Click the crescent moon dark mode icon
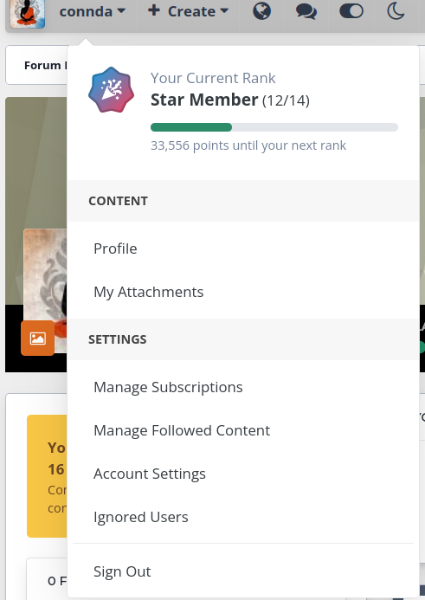 [396, 11]
